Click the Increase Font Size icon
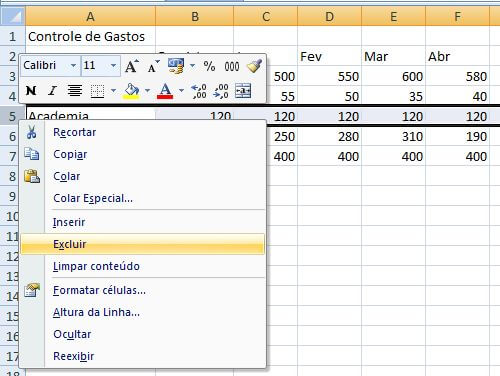 (132, 66)
